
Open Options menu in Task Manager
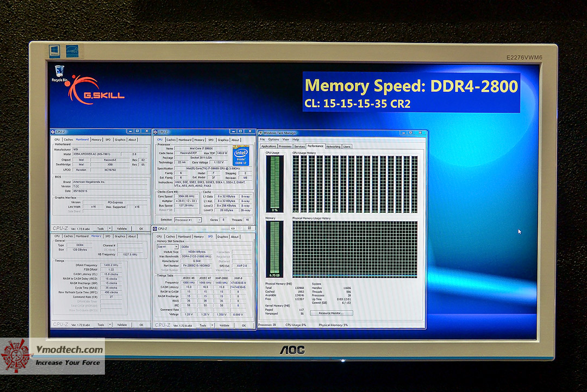point(273,139)
